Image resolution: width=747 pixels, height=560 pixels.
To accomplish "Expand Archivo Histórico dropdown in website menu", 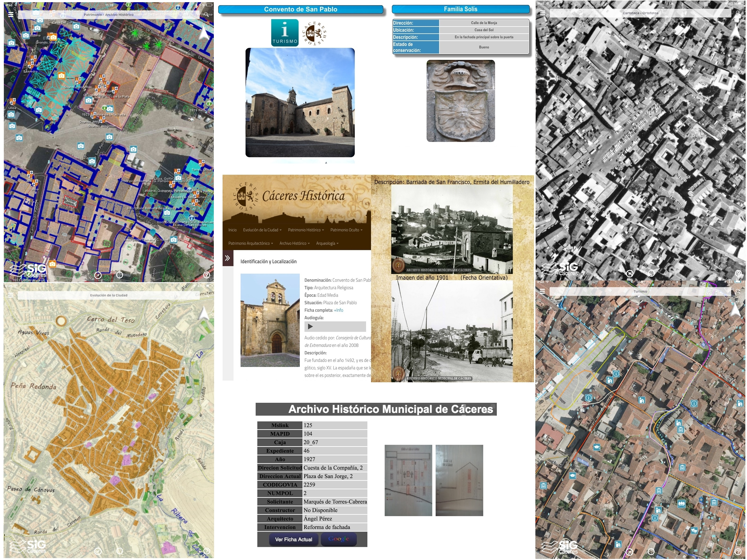I will (294, 244).
